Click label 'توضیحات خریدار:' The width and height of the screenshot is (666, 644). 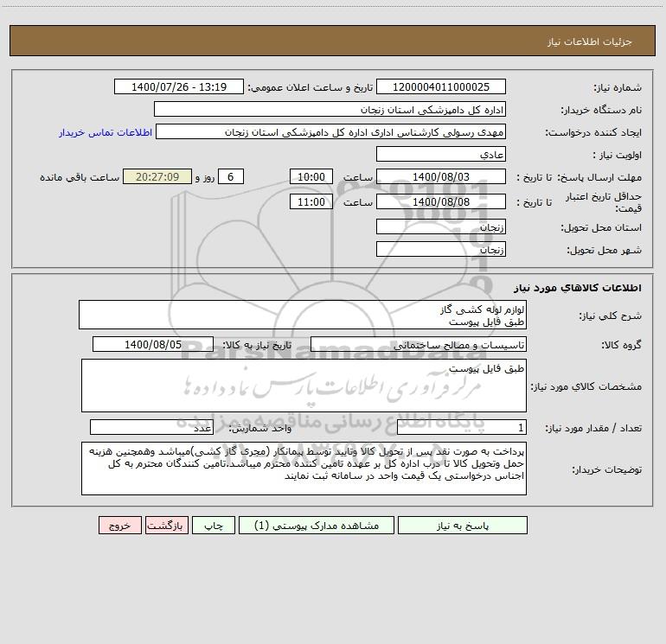(607, 469)
